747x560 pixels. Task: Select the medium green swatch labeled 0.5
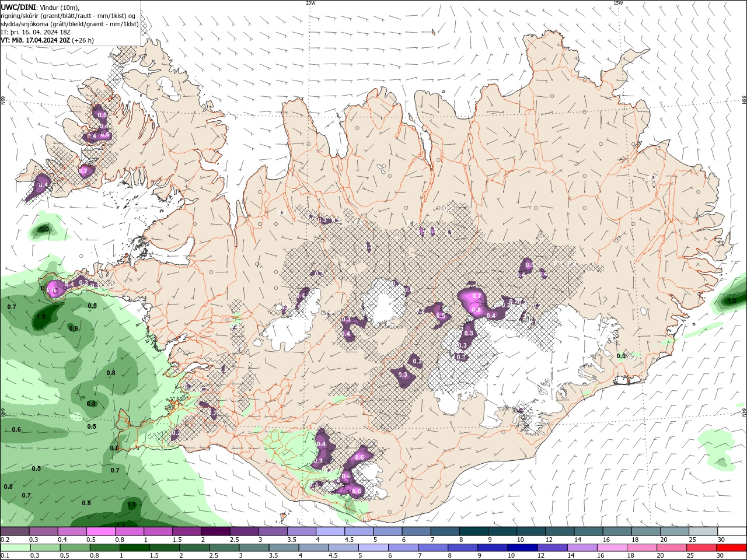click(x=75, y=548)
